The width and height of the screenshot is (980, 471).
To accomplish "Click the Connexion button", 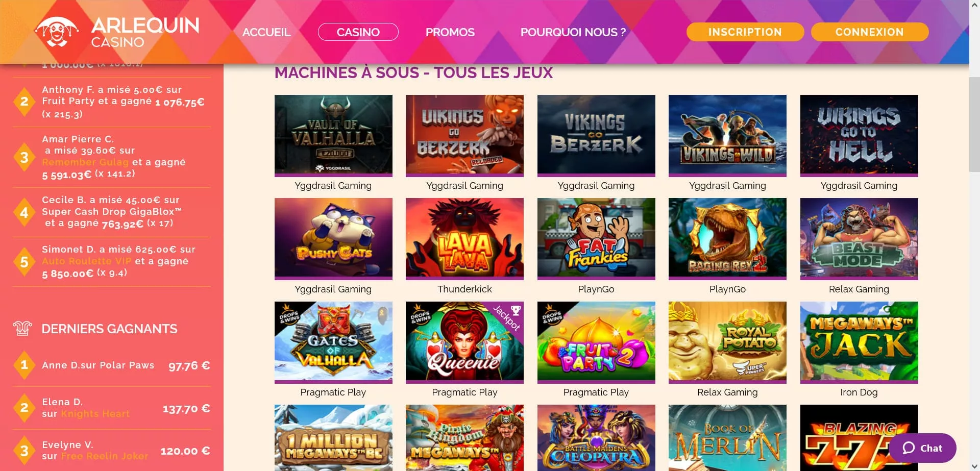I will point(870,32).
